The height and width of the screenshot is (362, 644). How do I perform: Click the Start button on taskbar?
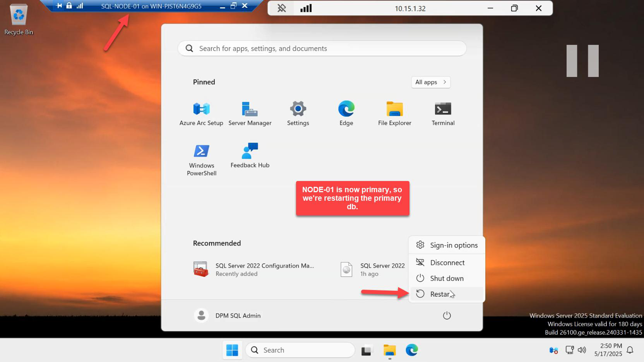click(232, 350)
